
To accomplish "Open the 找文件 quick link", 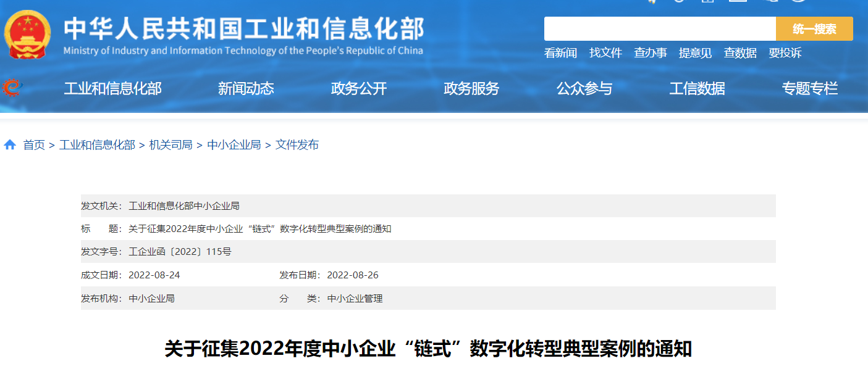I will [605, 53].
